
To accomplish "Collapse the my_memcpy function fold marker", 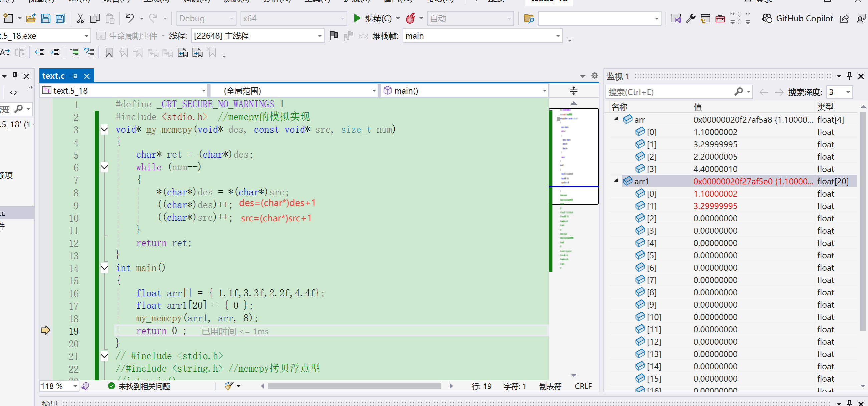I will 104,130.
